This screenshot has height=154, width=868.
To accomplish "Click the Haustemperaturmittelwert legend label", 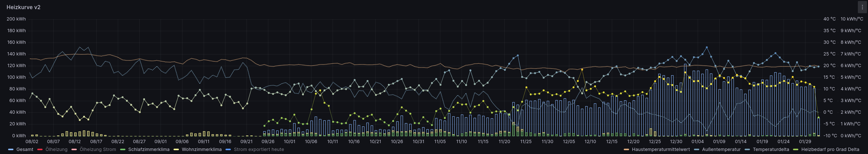I will point(661,149).
